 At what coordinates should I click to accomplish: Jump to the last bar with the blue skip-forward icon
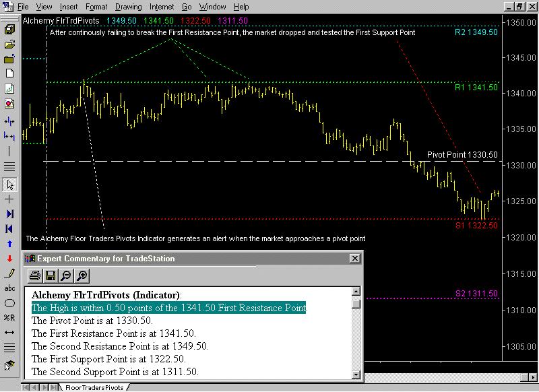coord(9,214)
